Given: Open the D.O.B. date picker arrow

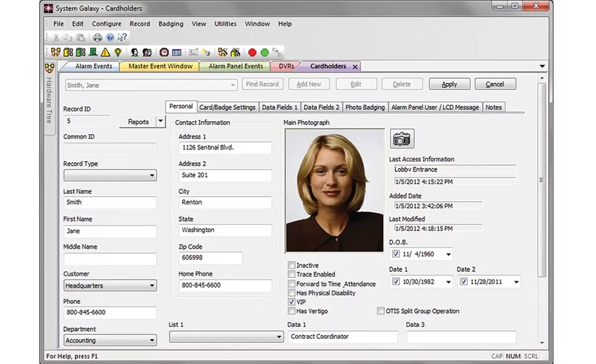Looking at the screenshot, I should [448, 254].
